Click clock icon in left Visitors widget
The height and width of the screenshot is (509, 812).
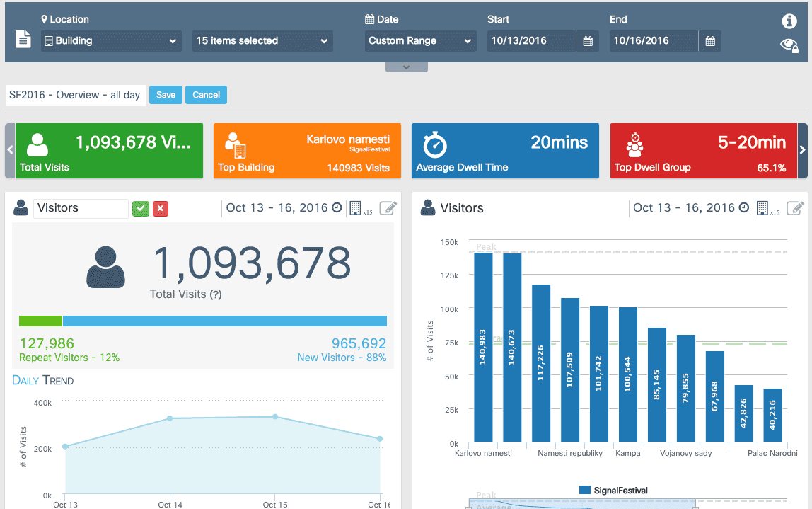pos(337,208)
